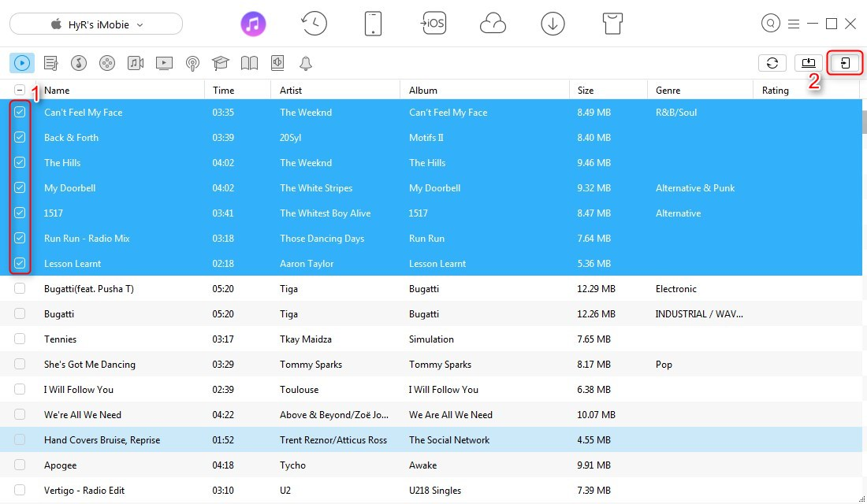Click the Send to Computer button
Image resolution: width=867 pixels, height=504 pixels.
pos(809,63)
